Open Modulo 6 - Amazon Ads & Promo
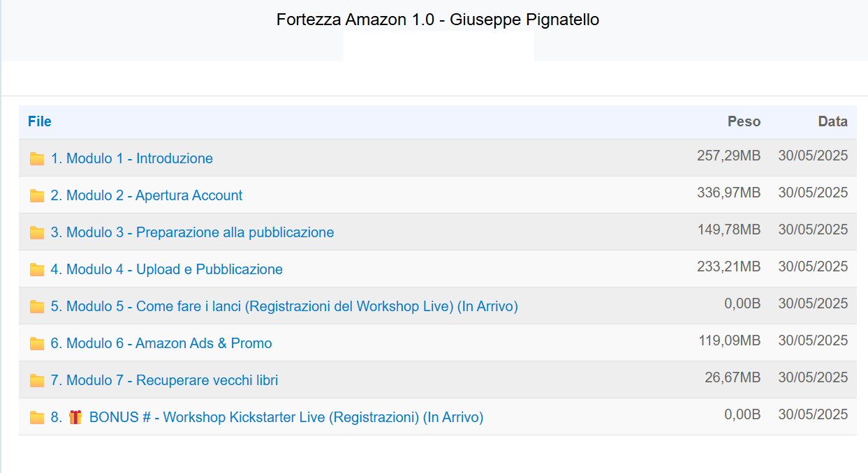This screenshot has height=473, width=868. click(161, 343)
